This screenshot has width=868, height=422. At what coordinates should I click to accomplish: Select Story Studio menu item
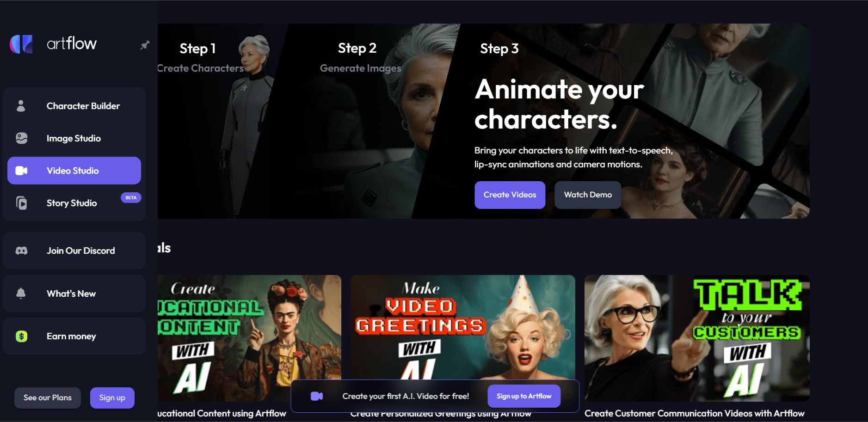pos(74,203)
